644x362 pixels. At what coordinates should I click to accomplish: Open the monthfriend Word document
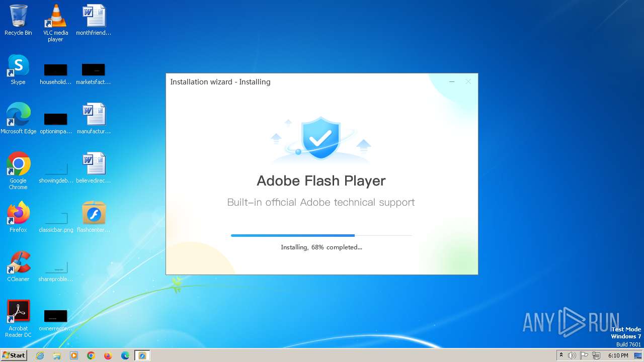click(x=94, y=20)
